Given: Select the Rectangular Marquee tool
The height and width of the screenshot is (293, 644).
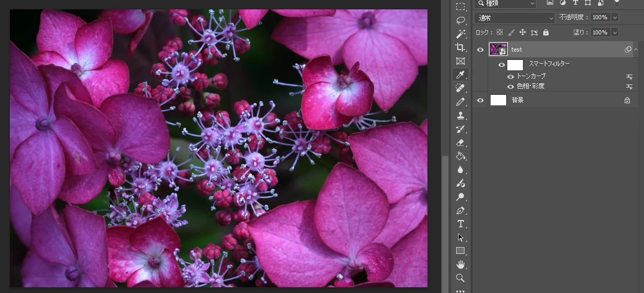Looking at the screenshot, I should click(x=460, y=7).
